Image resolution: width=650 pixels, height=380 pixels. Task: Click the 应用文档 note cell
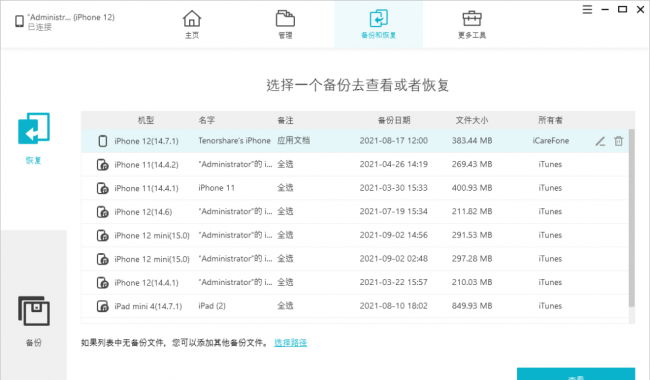pos(293,140)
